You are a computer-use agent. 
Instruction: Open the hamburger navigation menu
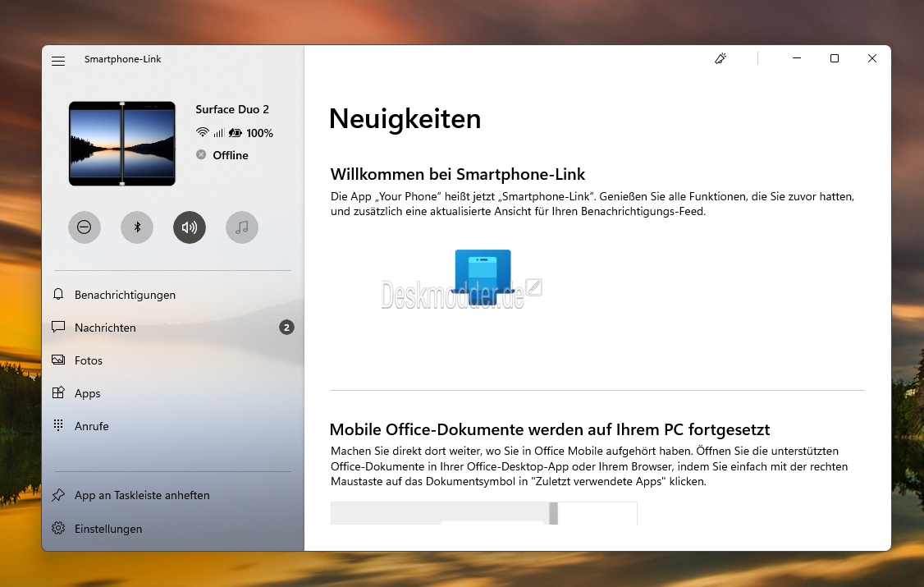click(x=58, y=61)
